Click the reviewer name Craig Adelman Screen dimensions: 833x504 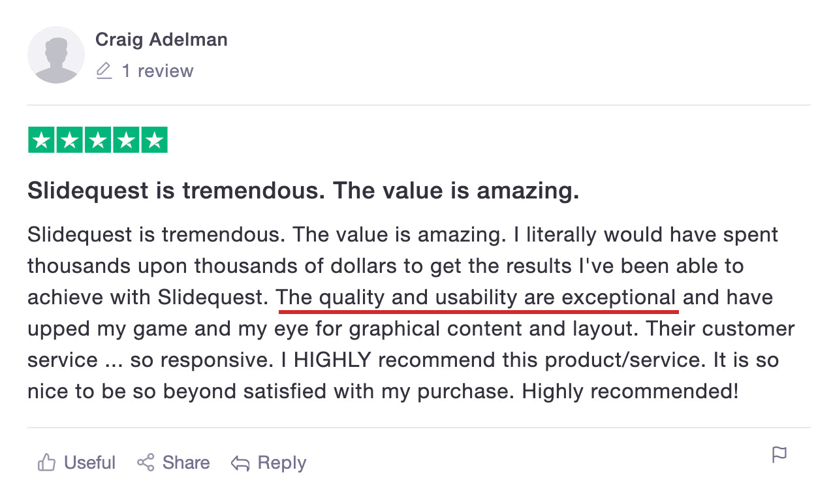click(161, 39)
